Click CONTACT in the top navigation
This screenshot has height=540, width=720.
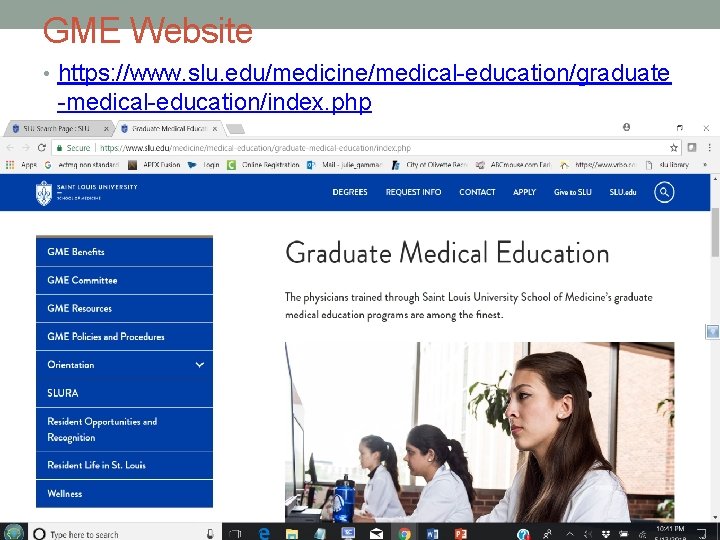(x=477, y=192)
